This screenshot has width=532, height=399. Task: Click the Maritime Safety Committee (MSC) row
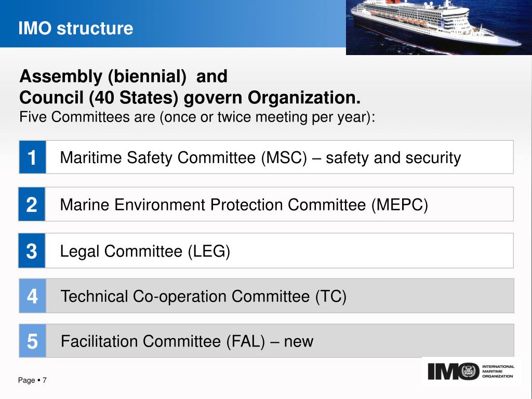click(x=267, y=157)
